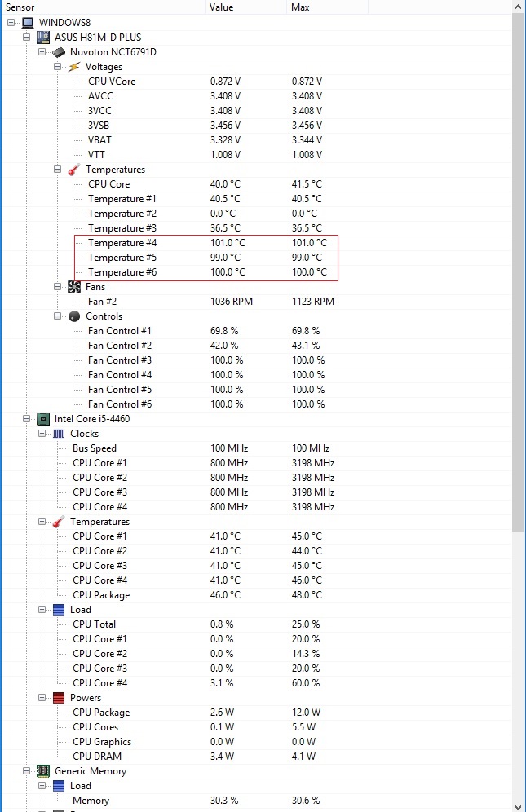
Task: Click the Nuvoton NCT6791D chip icon
Action: pos(59,52)
